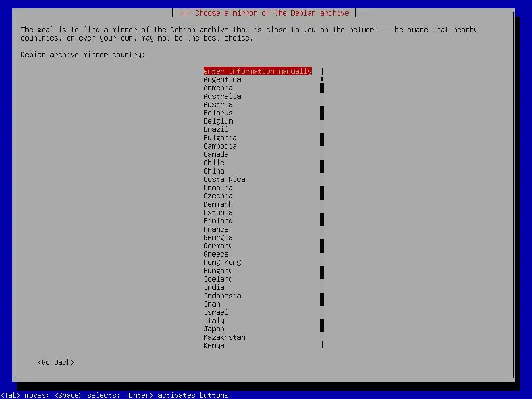Choose Georgia mirror country

tap(218, 237)
